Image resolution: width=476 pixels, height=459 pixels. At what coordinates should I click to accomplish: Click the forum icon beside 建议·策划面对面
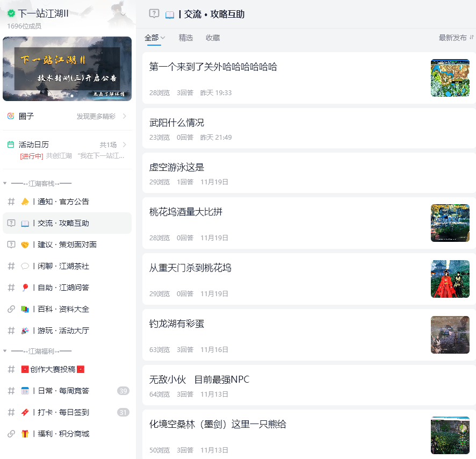point(11,245)
